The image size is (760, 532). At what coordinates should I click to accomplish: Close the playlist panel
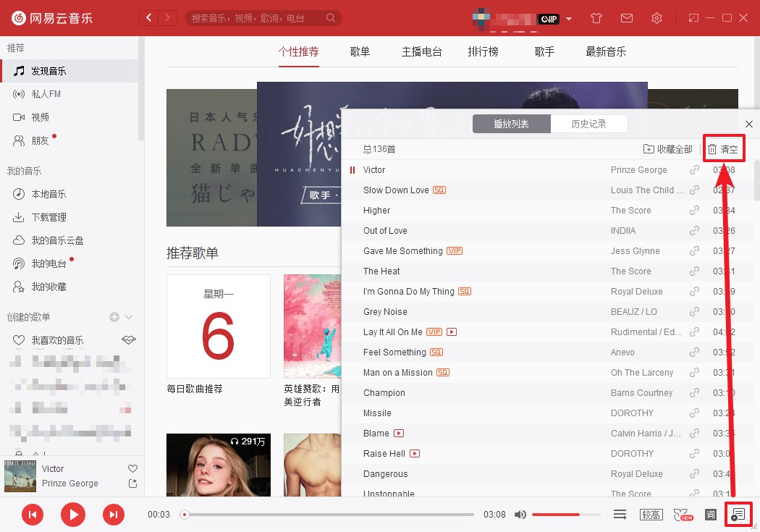pyautogui.click(x=749, y=124)
